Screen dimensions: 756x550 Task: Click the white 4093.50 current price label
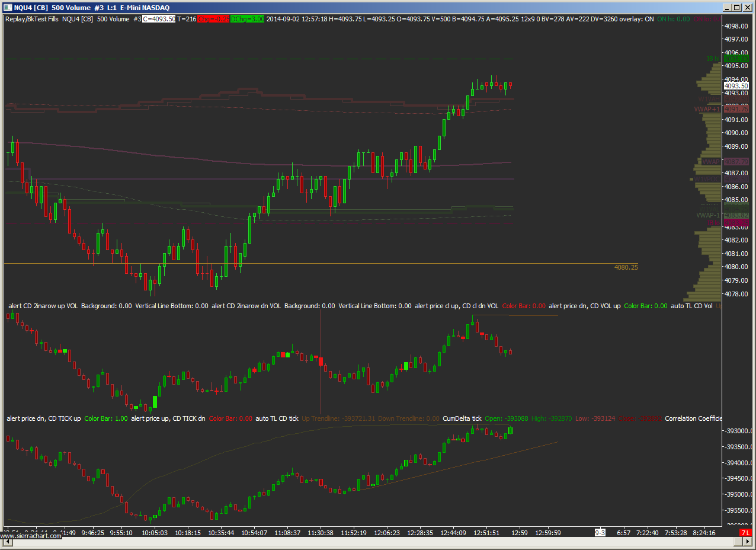(x=736, y=86)
